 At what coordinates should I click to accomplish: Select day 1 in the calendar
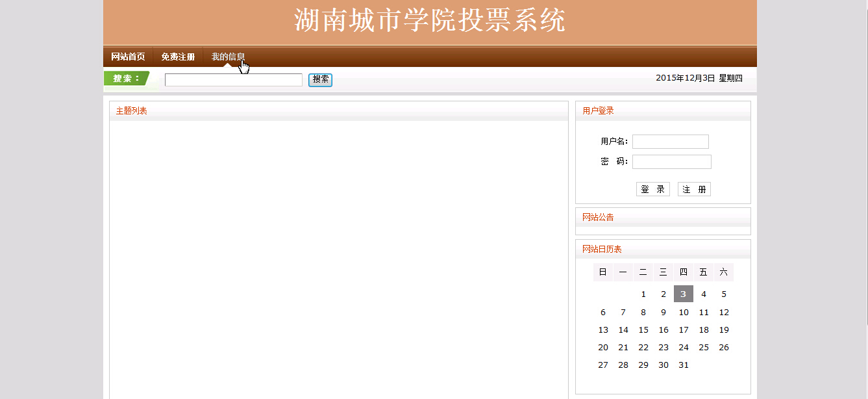(643, 294)
